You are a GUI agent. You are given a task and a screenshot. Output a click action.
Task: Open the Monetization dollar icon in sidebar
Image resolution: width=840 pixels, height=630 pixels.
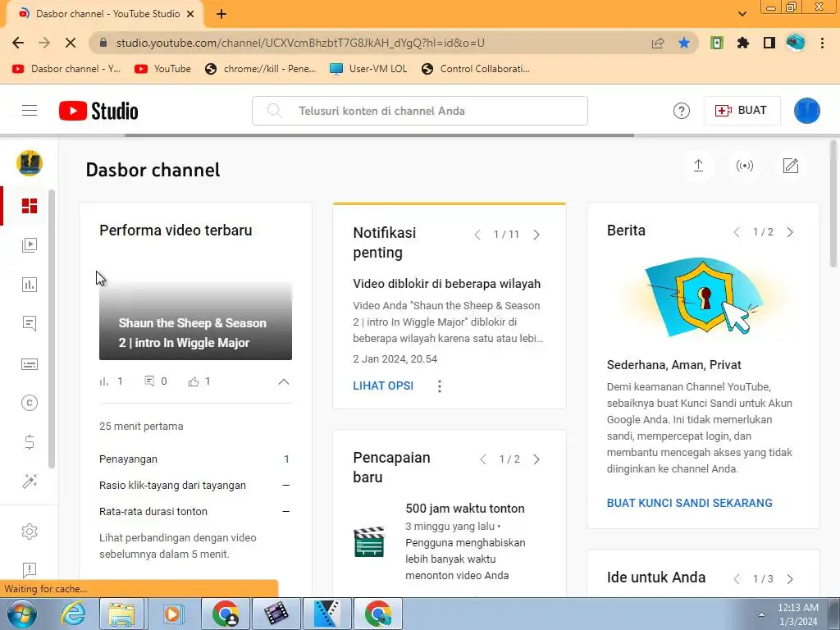point(30,442)
